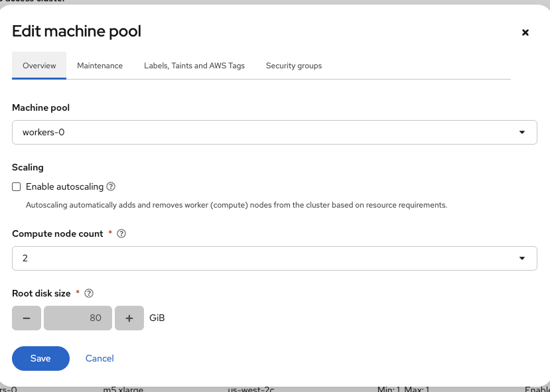Click the Enable autoscaling label text
Viewport: 550px width, 392px height.
tap(64, 187)
